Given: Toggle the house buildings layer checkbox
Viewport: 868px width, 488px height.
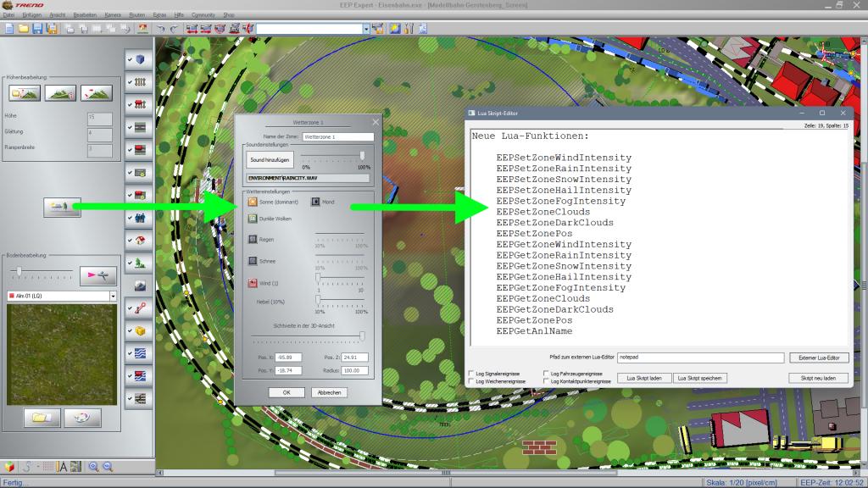Looking at the screenshot, I should tap(139, 241).
